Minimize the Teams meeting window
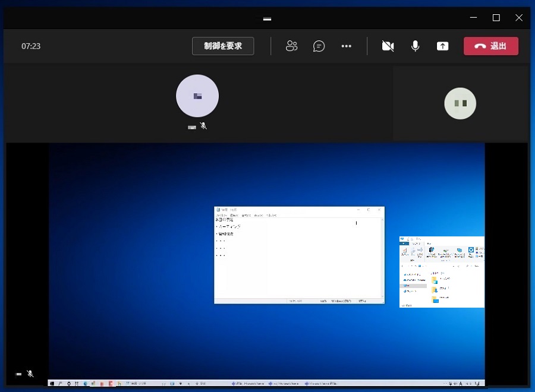The width and height of the screenshot is (535, 392). [474, 18]
